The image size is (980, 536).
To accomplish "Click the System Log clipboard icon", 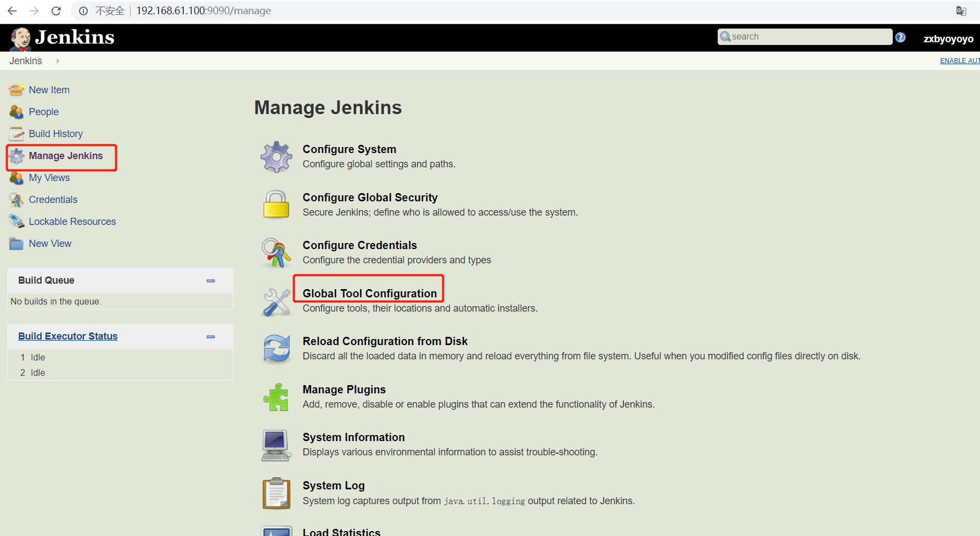I will (x=277, y=493).
